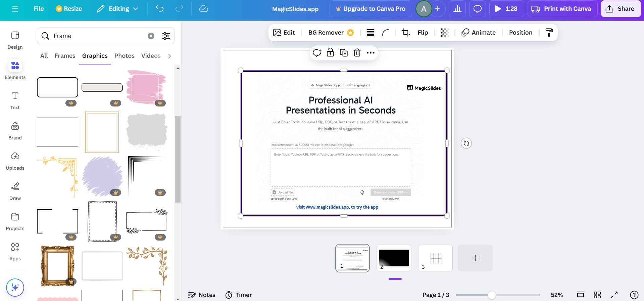This screenshot has width=644, height=301.
Task: Show more category tabs with the chevron
Action: coord(169,56)
